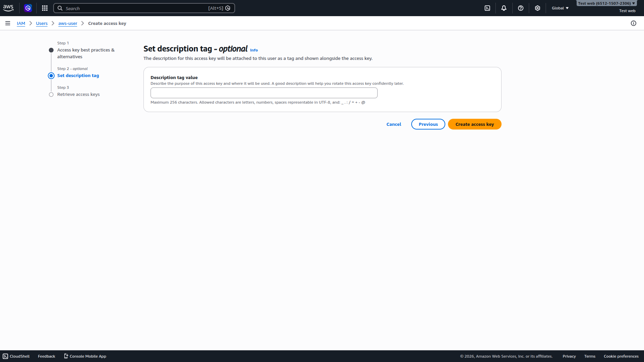Go to the IAM breadcrumb
The height and width of the screenshot is (362, 644).
click(x=21, y=23)
